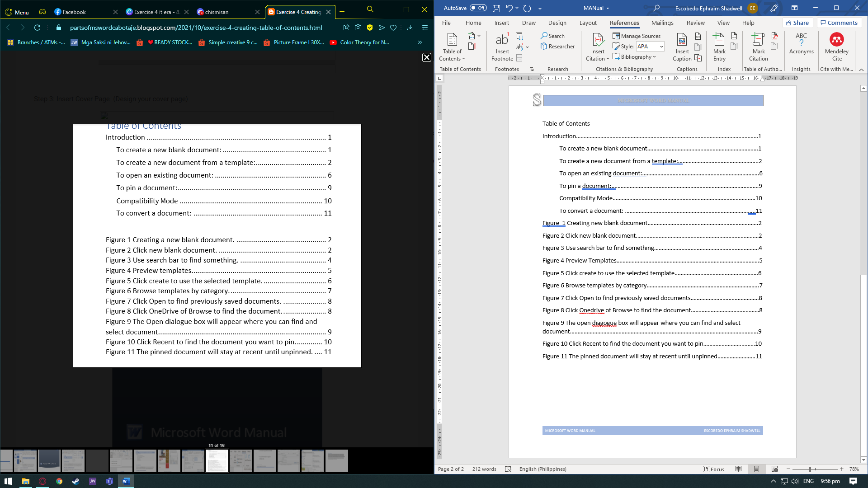
Task: Click the Insert Endnote icon
Action: pyautogui.click(x=519, y=36)
